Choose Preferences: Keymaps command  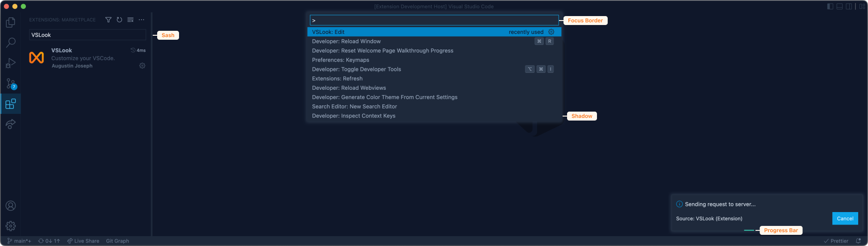[x=434, y=60]
